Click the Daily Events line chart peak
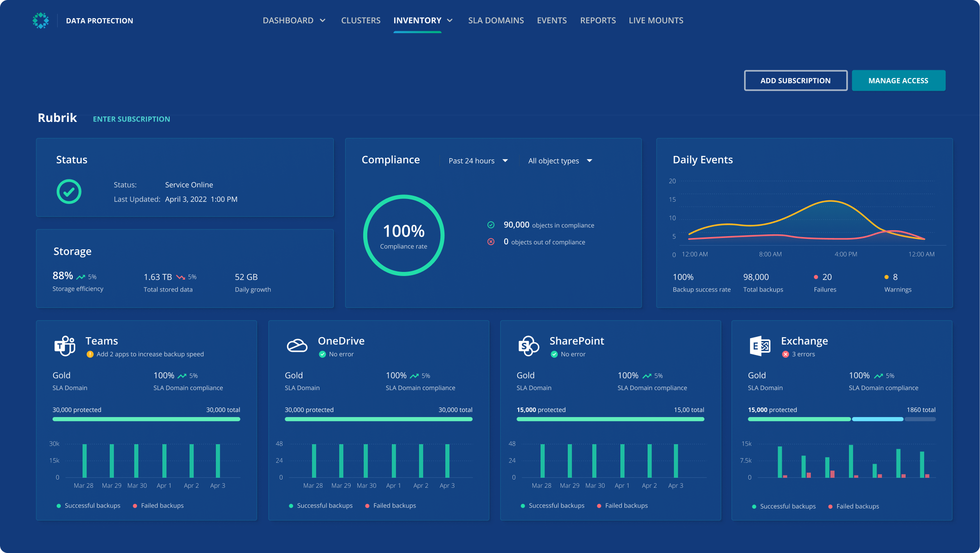980x553 pixels. (x=830, y=201)
